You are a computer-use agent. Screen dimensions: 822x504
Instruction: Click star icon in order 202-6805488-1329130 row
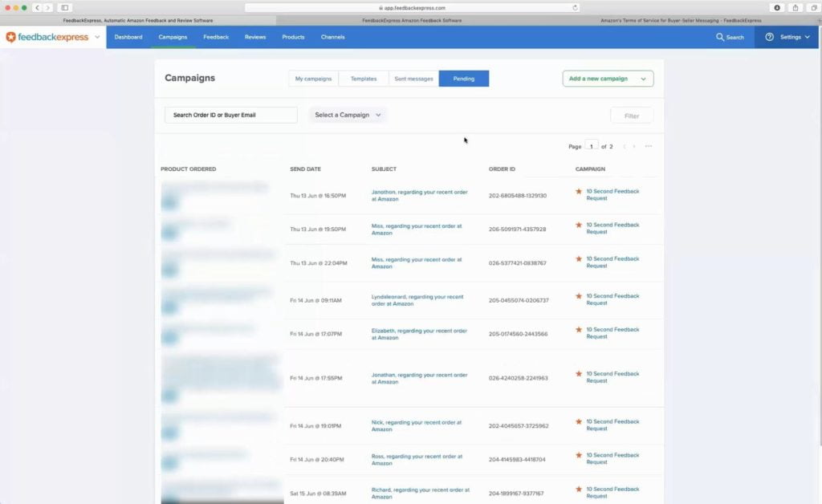click(x=579, y=191)
